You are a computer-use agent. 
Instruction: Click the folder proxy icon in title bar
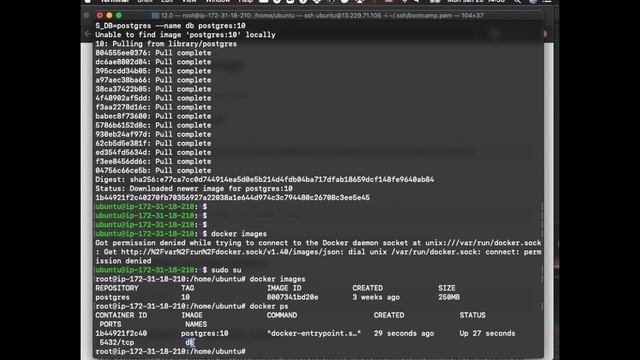(155, 16)
